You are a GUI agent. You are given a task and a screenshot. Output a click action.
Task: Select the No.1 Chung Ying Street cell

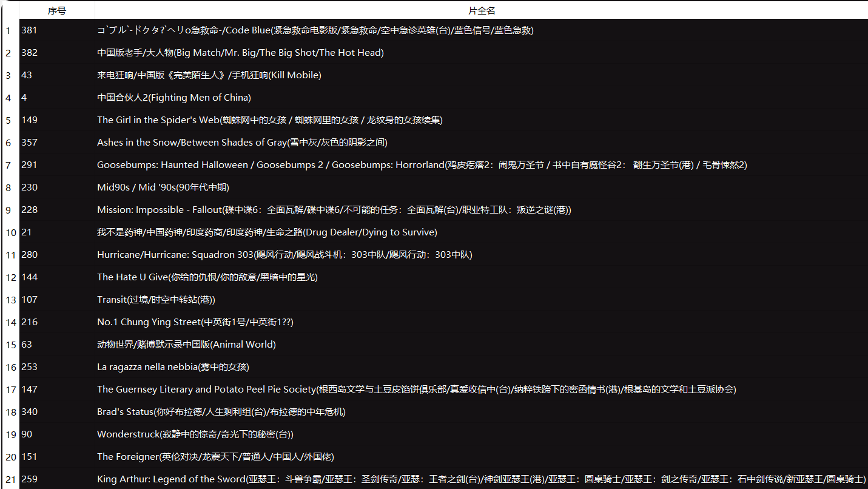coord(482,322)
